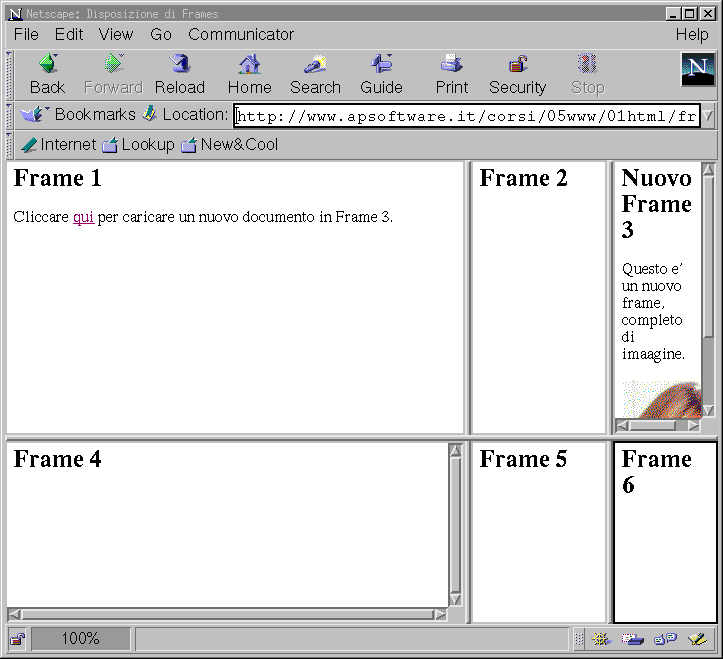Click the 'qui' link in Frame 1
The width and height of the screenshot is (723, 659).
83,217
